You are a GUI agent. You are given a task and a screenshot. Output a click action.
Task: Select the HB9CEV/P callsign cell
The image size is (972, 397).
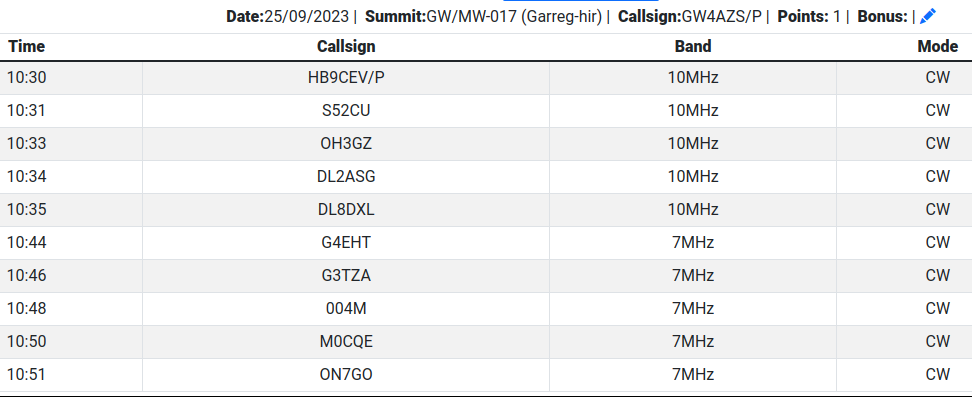[346, 78]
